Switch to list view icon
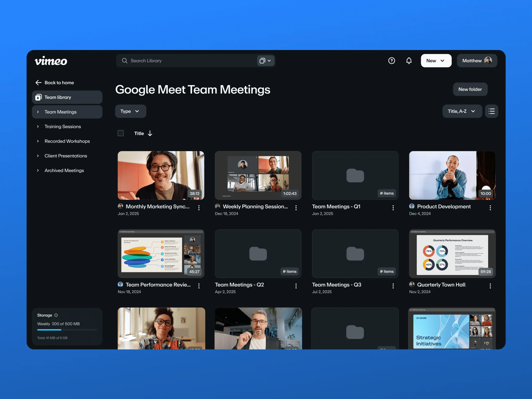The height and width of the screenshot is (399, 532). click(492, 111)
